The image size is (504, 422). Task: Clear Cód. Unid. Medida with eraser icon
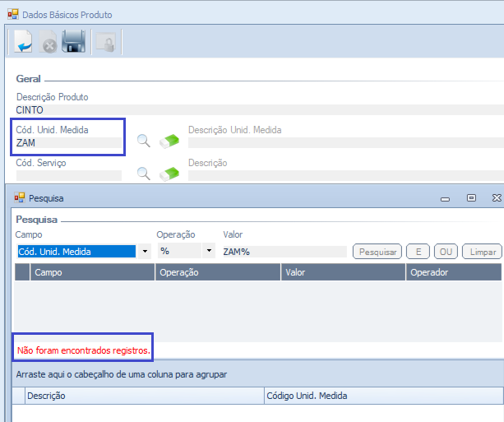click(169, 141)
